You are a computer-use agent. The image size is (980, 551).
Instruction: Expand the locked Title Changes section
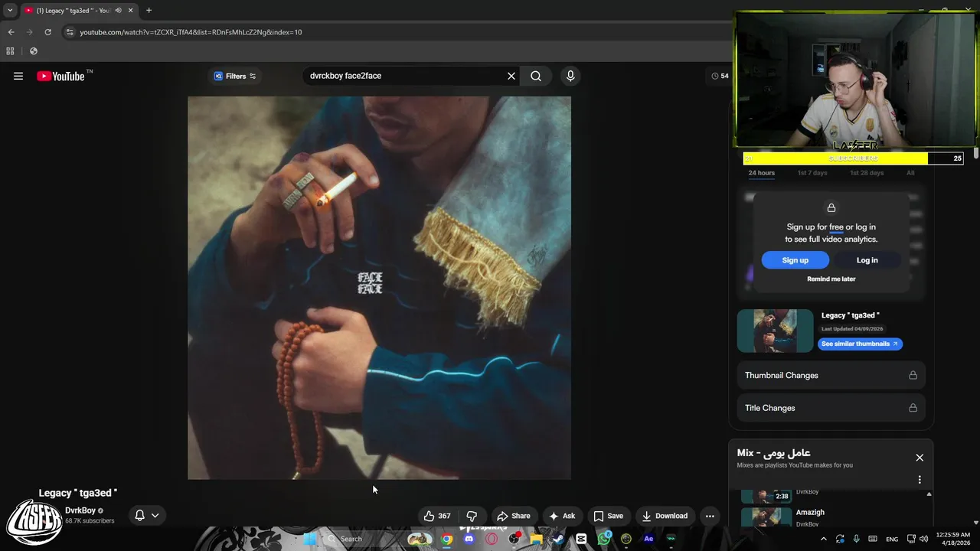[831, 408]
